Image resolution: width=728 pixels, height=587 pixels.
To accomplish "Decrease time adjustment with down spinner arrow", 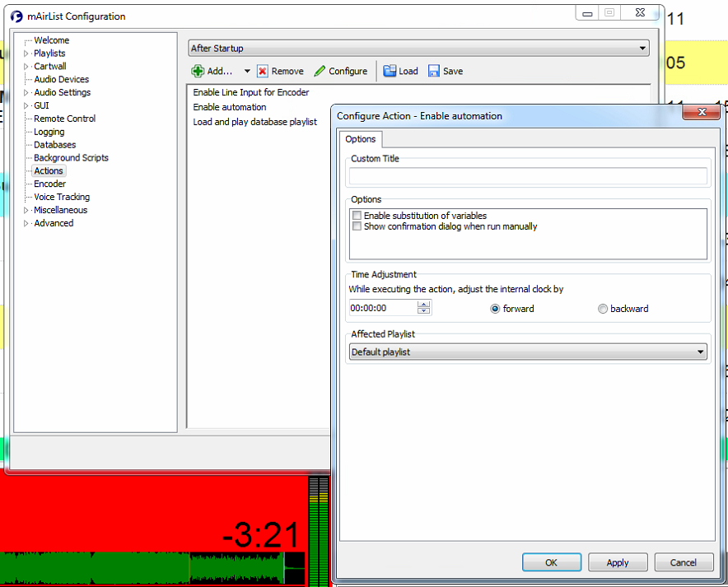I will point(423,310).
